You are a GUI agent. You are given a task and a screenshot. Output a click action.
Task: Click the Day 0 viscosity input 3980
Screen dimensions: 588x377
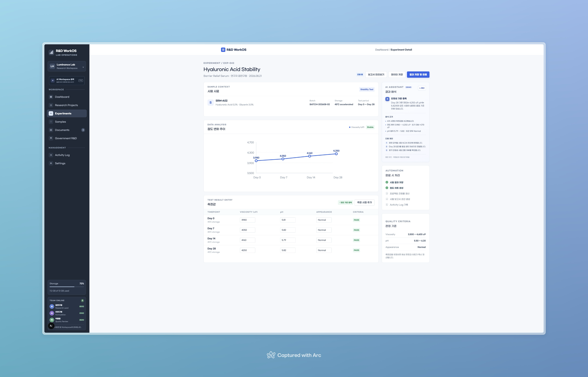coord(248,220)
